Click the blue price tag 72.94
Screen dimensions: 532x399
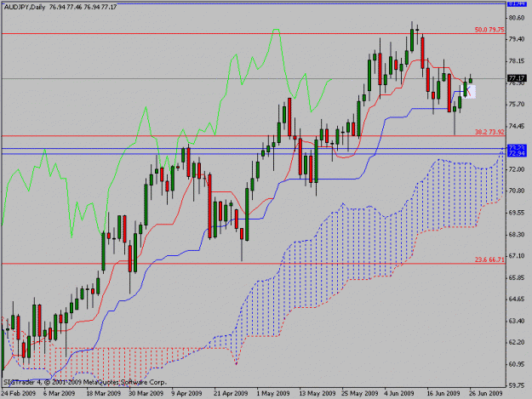517,154
